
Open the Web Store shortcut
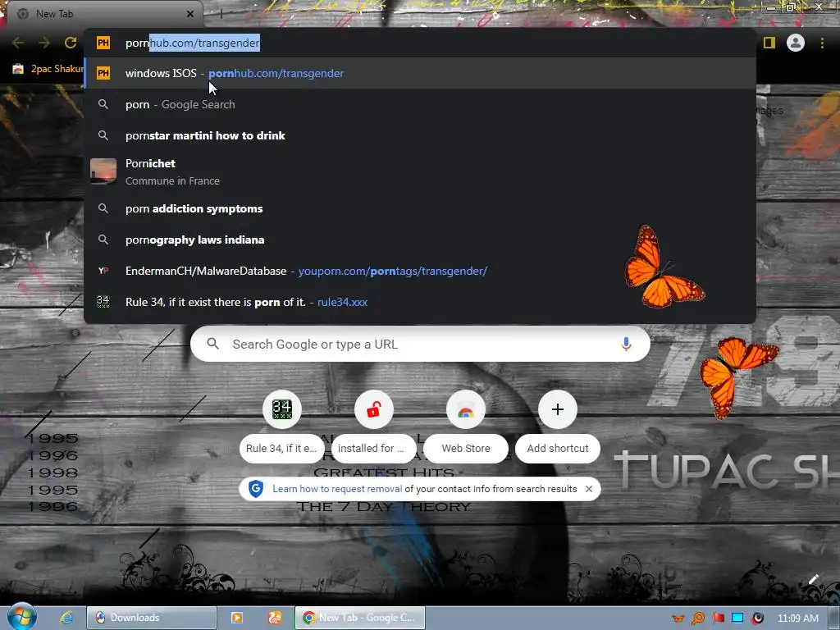pyautogui.click(x=466, y=426)
